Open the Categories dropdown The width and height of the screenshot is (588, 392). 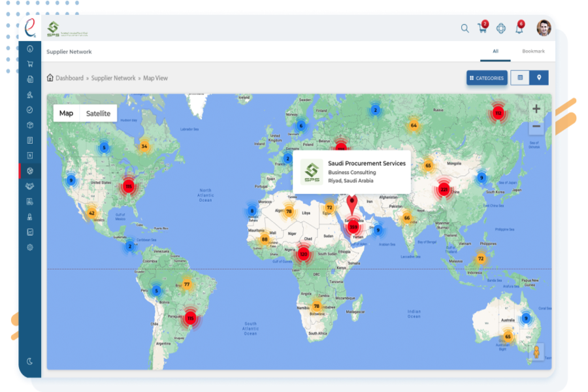(487, 78)
